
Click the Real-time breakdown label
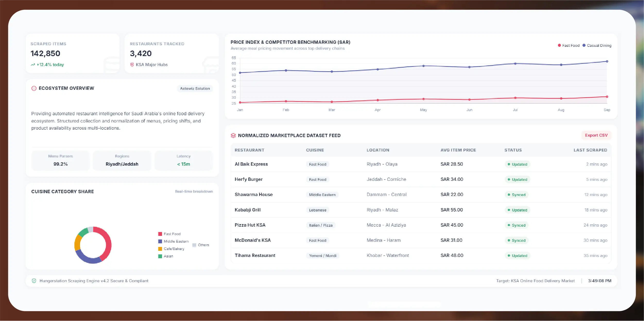point(194,192)
